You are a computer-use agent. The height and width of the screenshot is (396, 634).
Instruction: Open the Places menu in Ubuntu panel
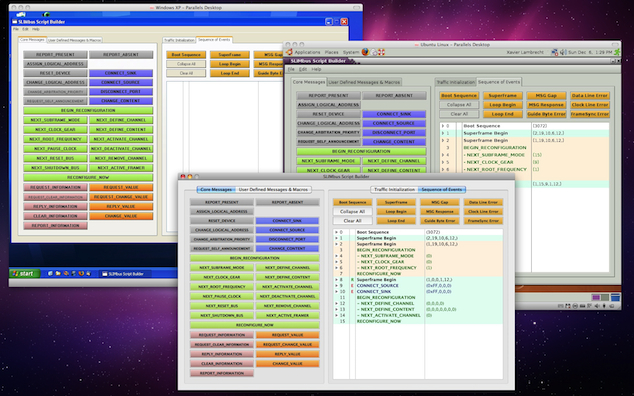coord(332,52)
